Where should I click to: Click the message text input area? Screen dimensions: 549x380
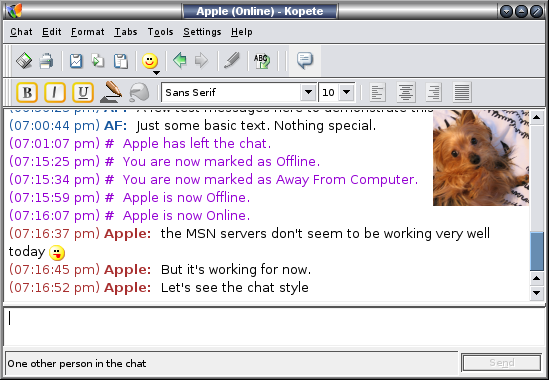pyautogui.click(x=274, y=326)
